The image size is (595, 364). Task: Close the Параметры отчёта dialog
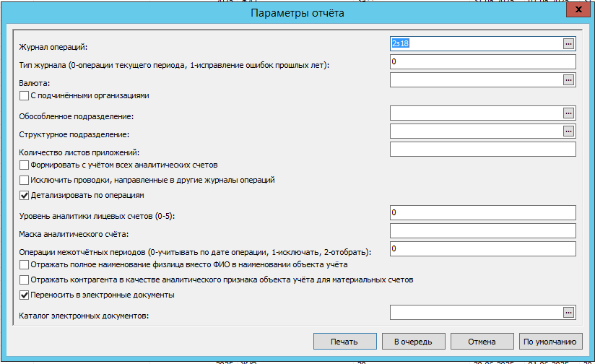point(578,11)
